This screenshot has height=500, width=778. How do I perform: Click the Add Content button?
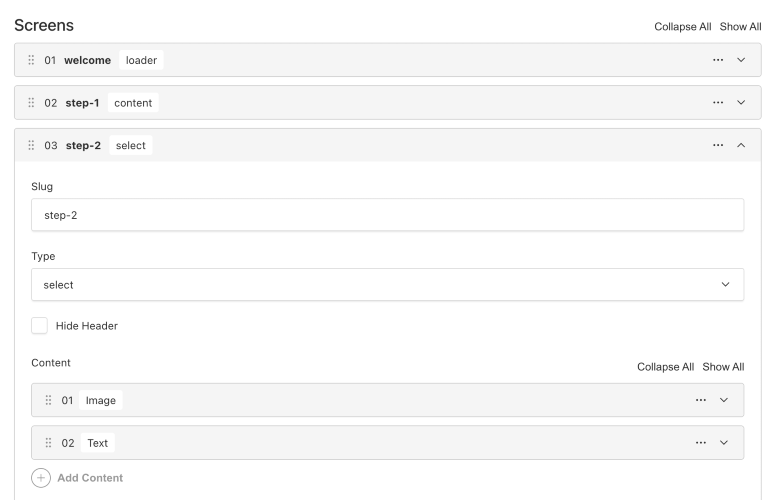pos(78,478)
